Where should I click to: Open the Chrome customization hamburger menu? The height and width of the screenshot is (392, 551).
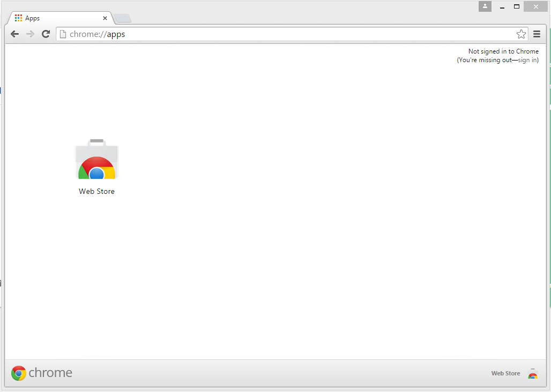click(537, 34)
